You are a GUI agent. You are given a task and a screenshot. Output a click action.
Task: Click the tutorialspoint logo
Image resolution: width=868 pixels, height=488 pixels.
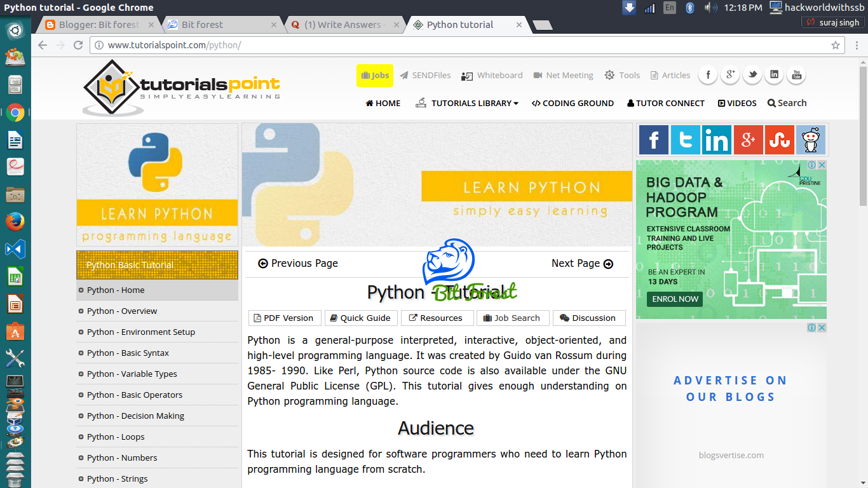pyautogui.click(x=181, y=88)
